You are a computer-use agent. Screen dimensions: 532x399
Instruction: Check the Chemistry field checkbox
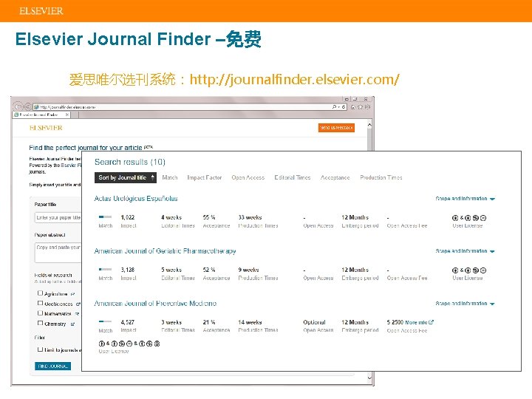40,323
